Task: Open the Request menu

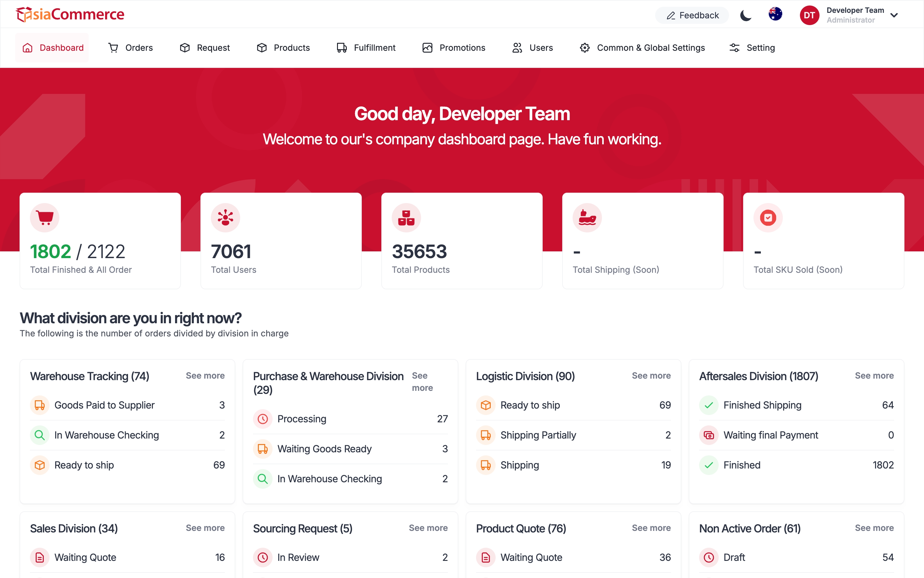Action: [205, 48]
